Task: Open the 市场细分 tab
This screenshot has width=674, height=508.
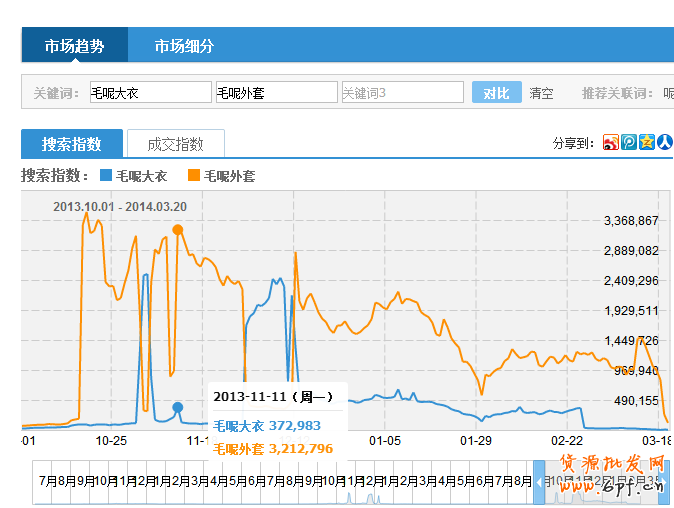Action: [x=184, y=46]
